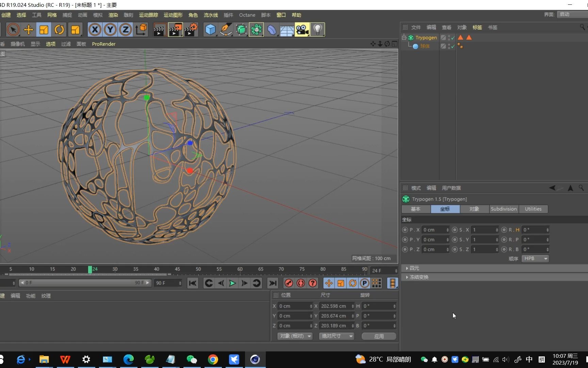
Task: Click the light object icon in the toolbar
Action: (317, 30)
